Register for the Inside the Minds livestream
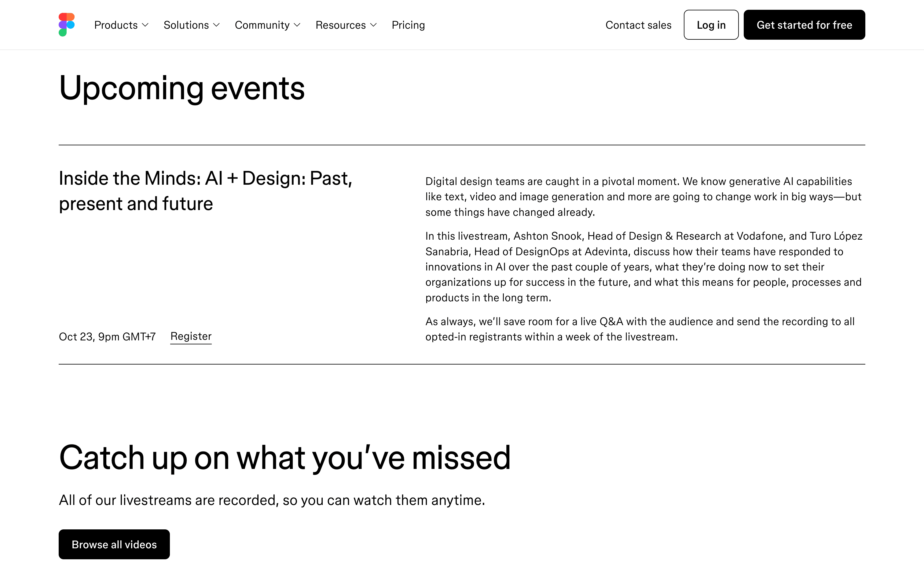The width and height of the screenshot is (924, 577). (191, 336)
